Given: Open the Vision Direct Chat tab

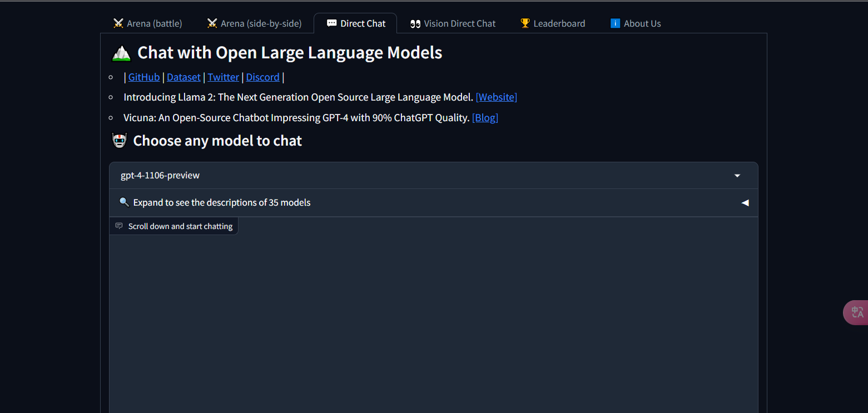Looking at the screenshot, I should tap(453, 23).
